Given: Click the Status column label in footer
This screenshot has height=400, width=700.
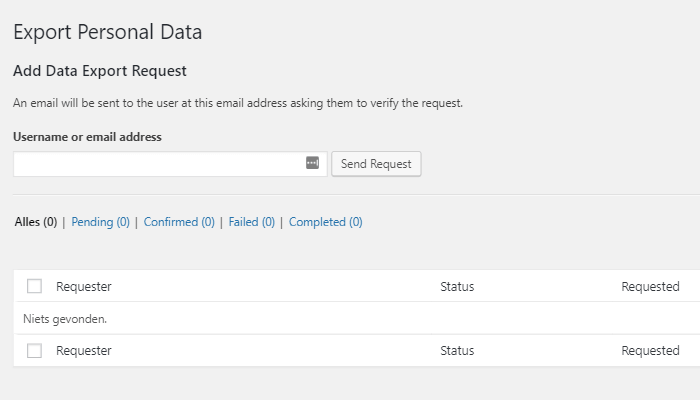Looking at the screenshot, I should [x=457, y=351].
